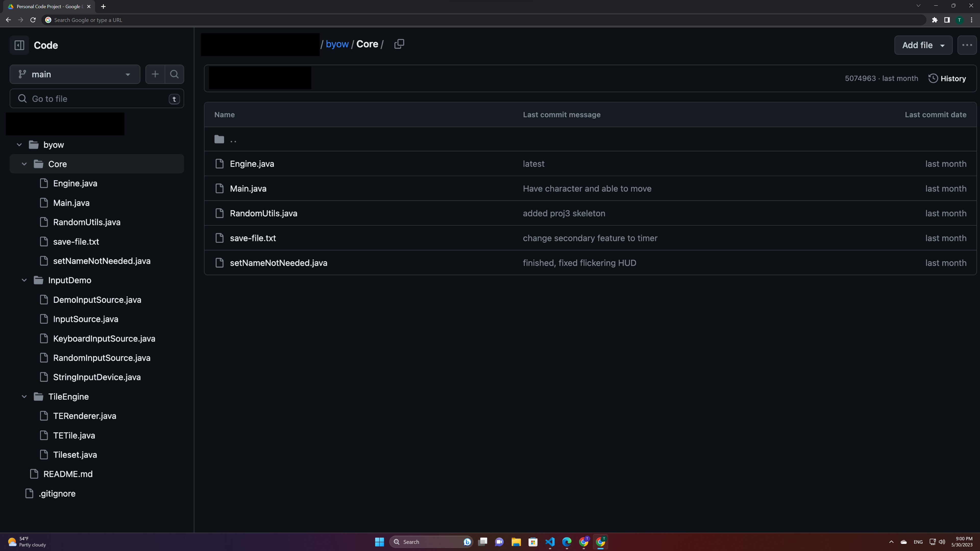Toggle the browser side panel button
The width and height of the screenshot is (980, 551).
[x=947, y=20]
